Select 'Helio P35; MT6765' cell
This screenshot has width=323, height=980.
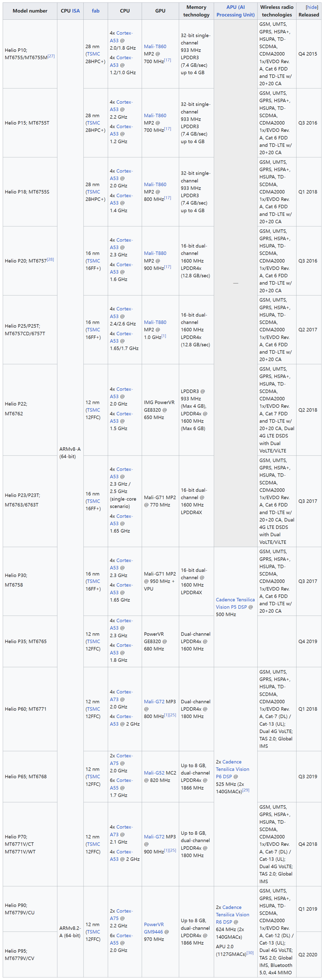coord(30,641)
